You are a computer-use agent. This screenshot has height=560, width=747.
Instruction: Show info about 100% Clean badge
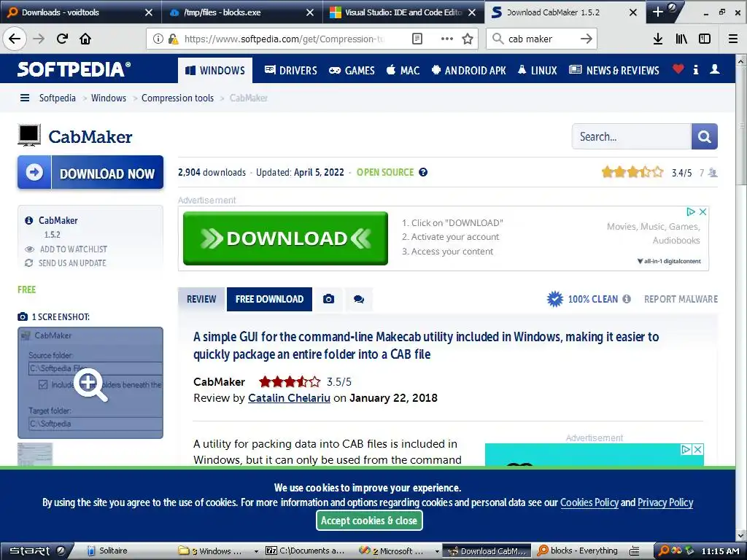pyautogui.click(x=627, y=299)
